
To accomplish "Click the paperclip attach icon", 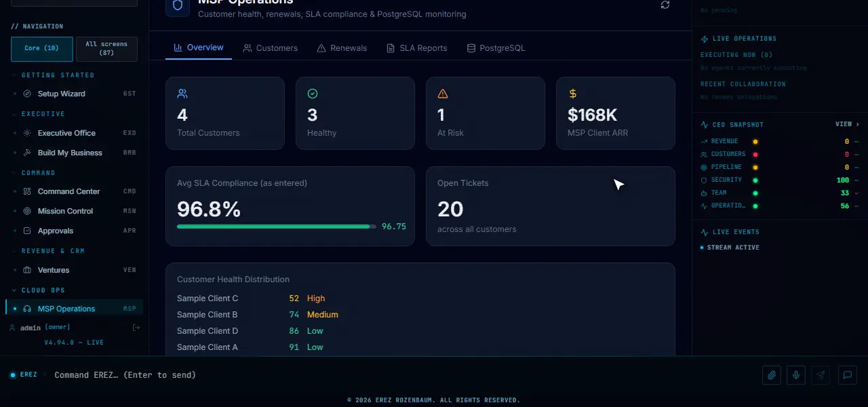I will tap(772, 375).
